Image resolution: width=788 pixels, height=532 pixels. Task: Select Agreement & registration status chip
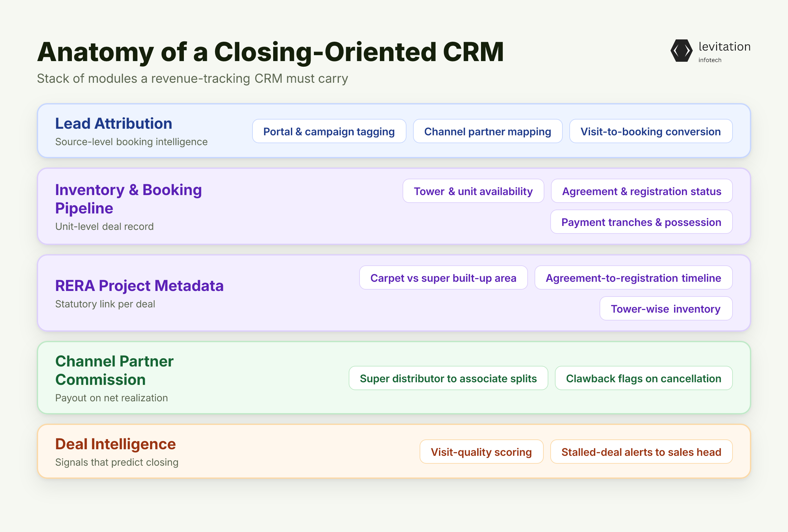tap(642, 191)
